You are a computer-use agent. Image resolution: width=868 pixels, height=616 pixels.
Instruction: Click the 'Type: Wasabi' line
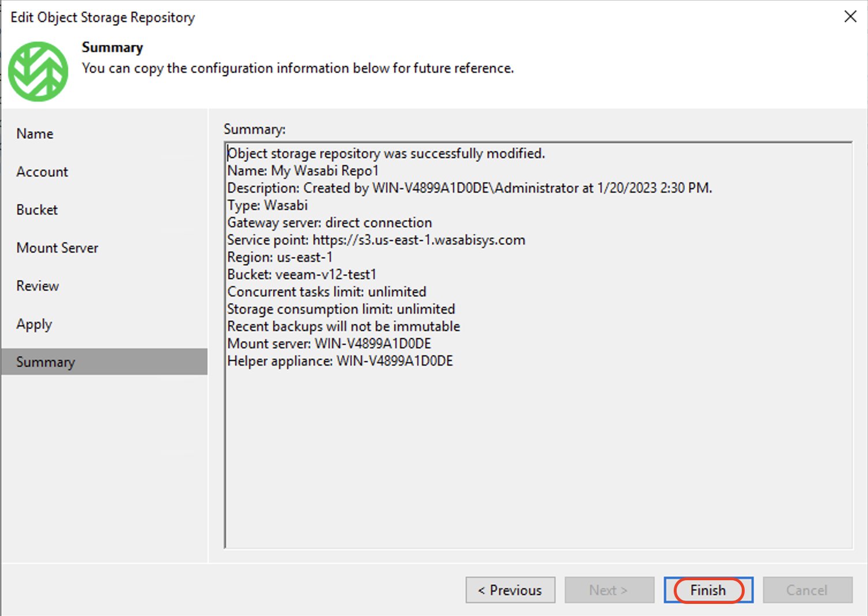(267, 205)
